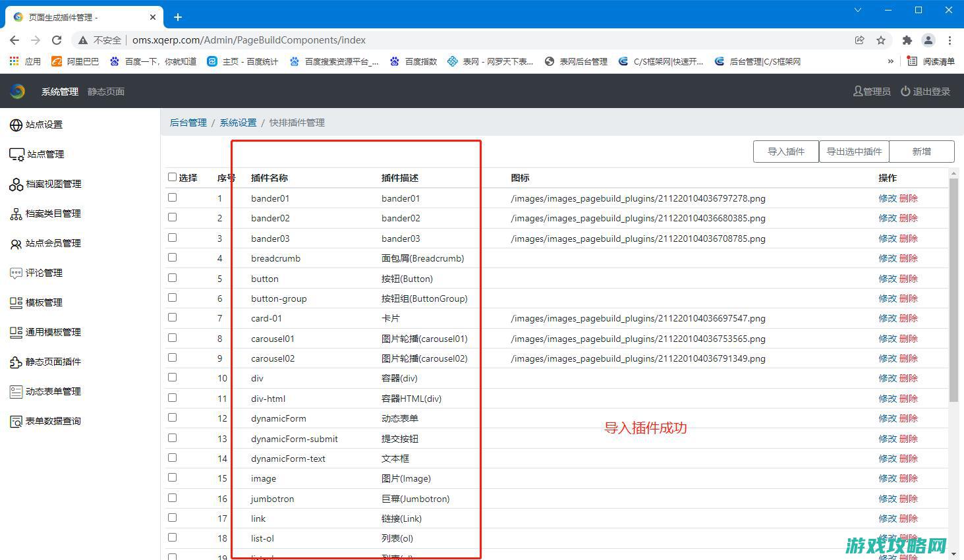Screen dimensions: 964x560
Task: Click the dynamicForm-submit plugin name
Action: (x=295, y=439)
